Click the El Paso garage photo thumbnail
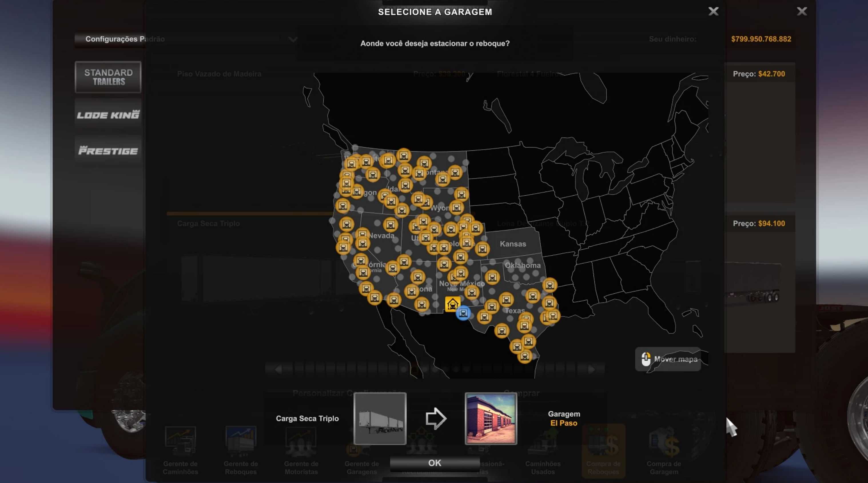Screen dimensions: 868x483 (491, 418)
